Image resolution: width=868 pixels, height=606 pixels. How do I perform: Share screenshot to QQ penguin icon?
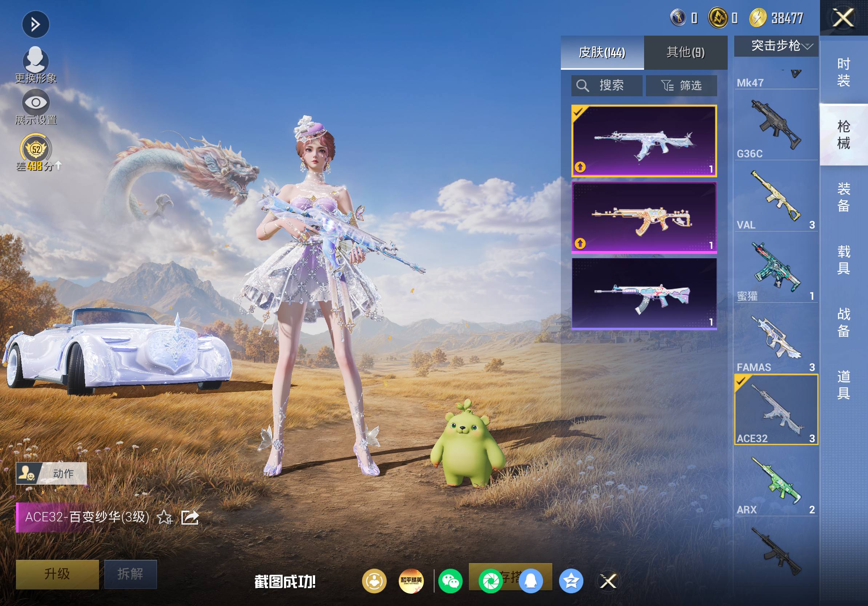click(531, 581)
